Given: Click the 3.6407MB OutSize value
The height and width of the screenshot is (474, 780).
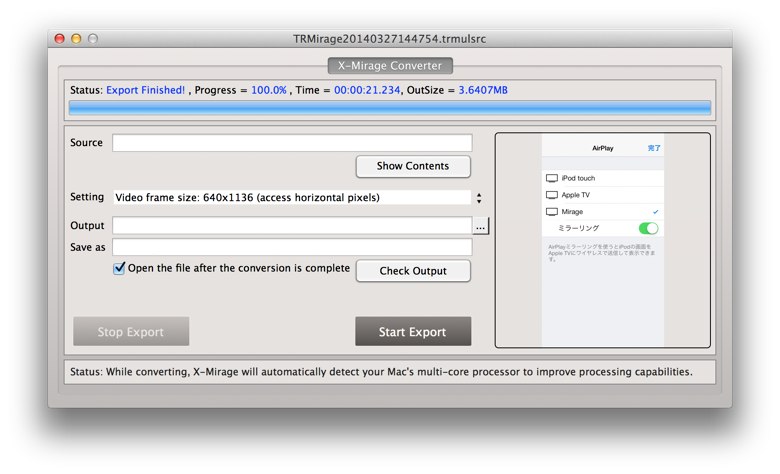Looking at the screenshot, I should [x=483, y=90].
